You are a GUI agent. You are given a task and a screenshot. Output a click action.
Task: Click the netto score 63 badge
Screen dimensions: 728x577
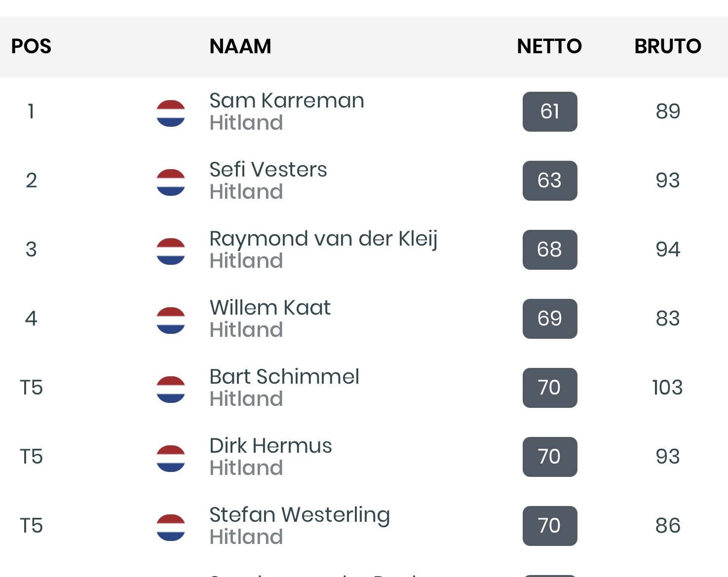tap(550, 180)
